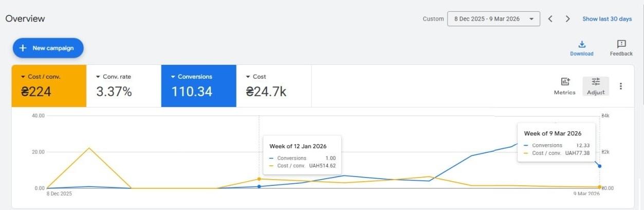This screenshot has width=644, height=210.
Task: Select the 110.34 conversions value
Action: 192,92
